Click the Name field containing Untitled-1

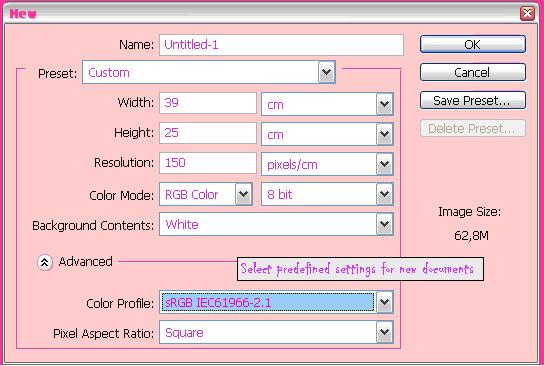pyautogui.click(x=281, y=45)
